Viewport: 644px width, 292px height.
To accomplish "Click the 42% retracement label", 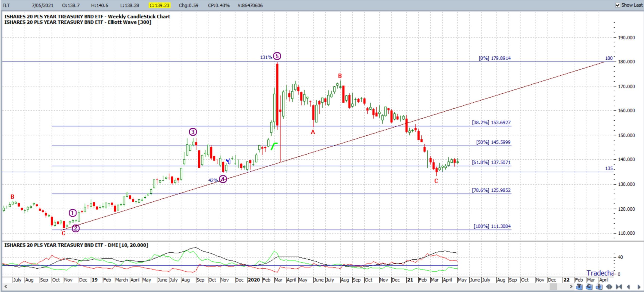I will point(213,180).
